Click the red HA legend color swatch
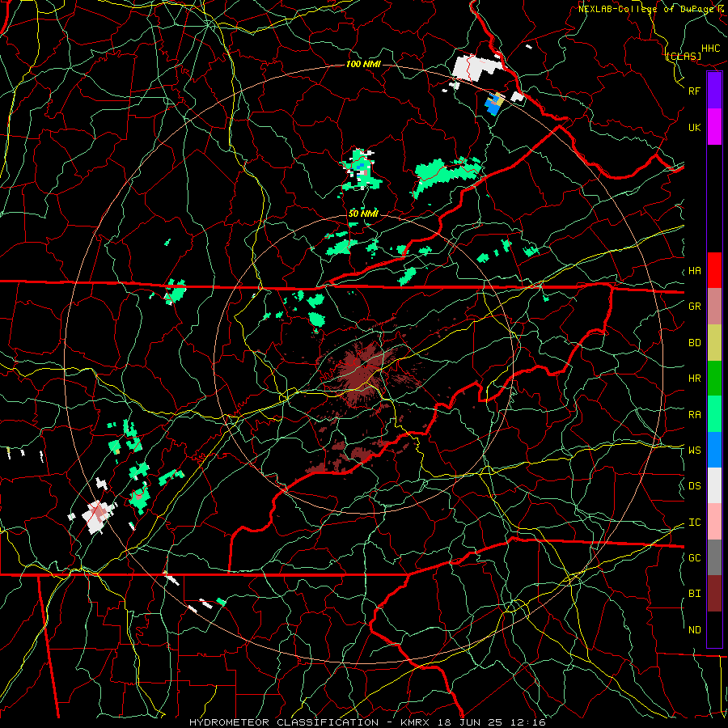This screenshot has height=728, width=728. (x=714, y=270)
